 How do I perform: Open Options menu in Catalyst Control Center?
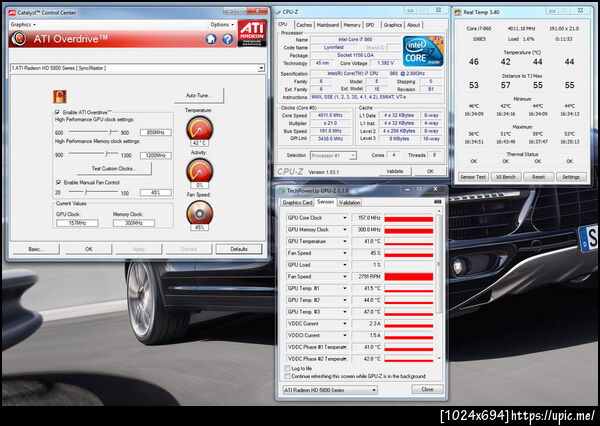pyautogui.click(x=222, y=24)
